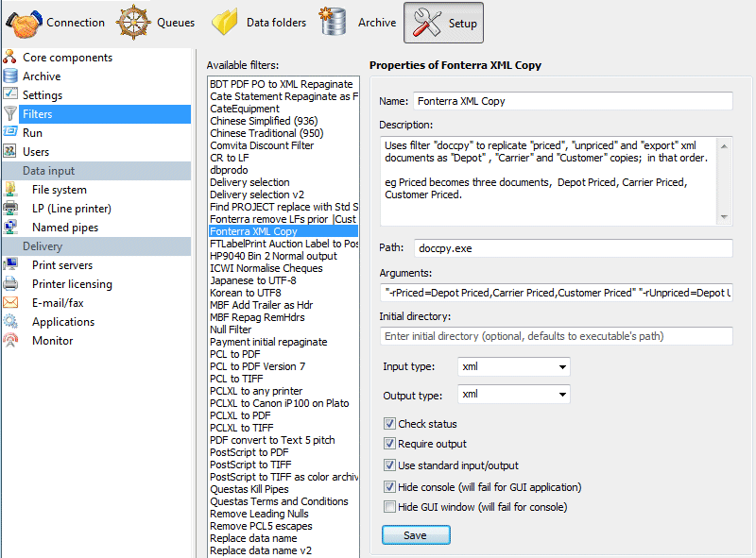This screenshot has width=756, height=558.
Task: Click the Description text area
Action: [x=549, y=180]
